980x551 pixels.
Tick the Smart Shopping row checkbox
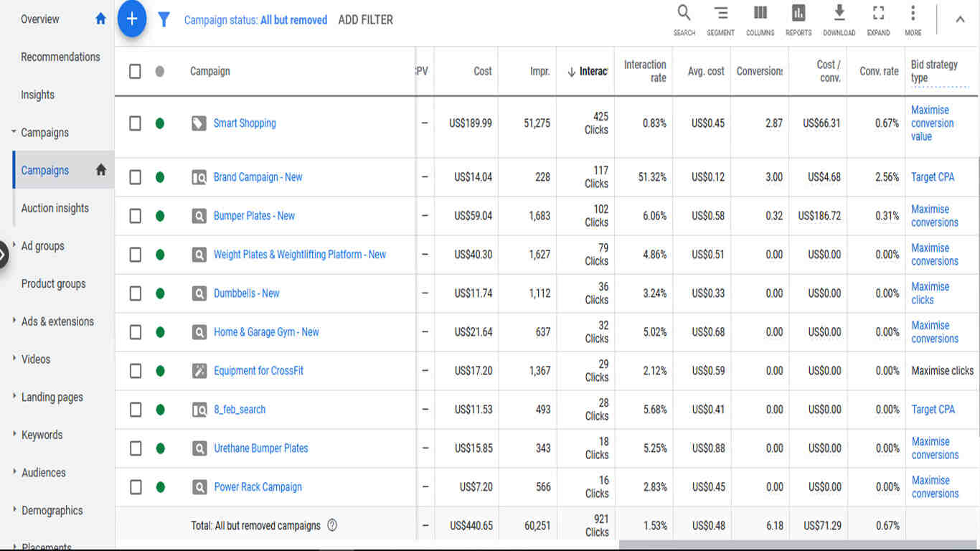coord(135,123)
